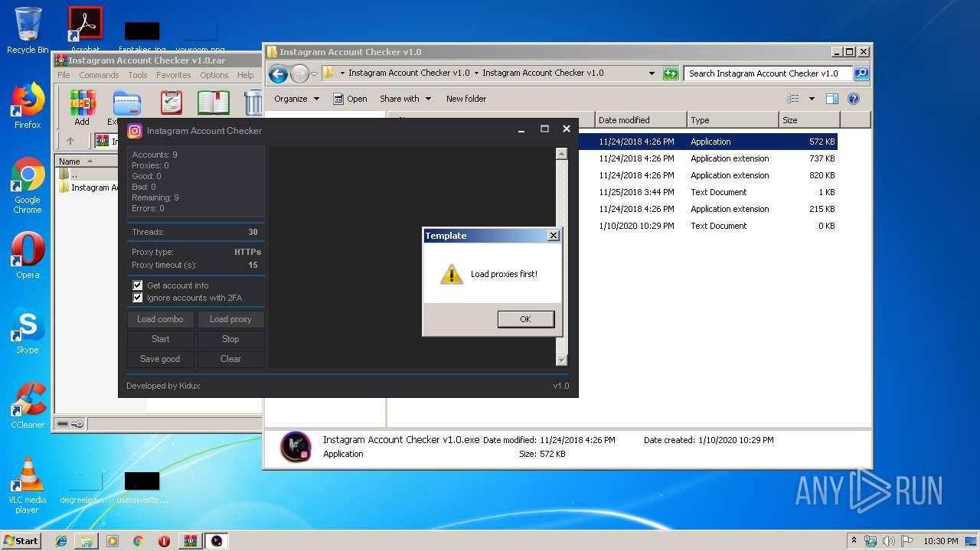Viewport: 980px width, 551px height.
Task: Select the 215 KB Application extension row
Action: (x=708, y=209)
